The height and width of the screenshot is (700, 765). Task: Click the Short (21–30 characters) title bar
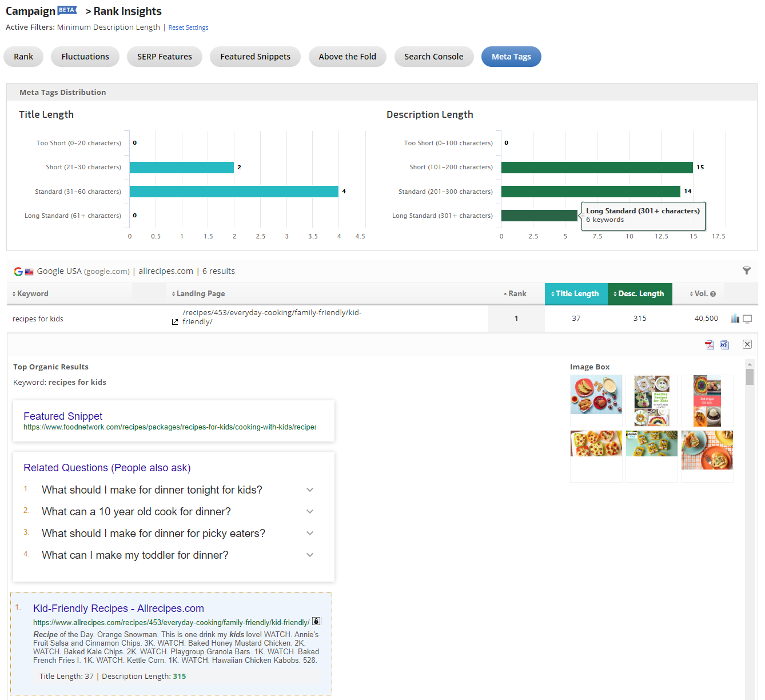[x=182, y=168]
